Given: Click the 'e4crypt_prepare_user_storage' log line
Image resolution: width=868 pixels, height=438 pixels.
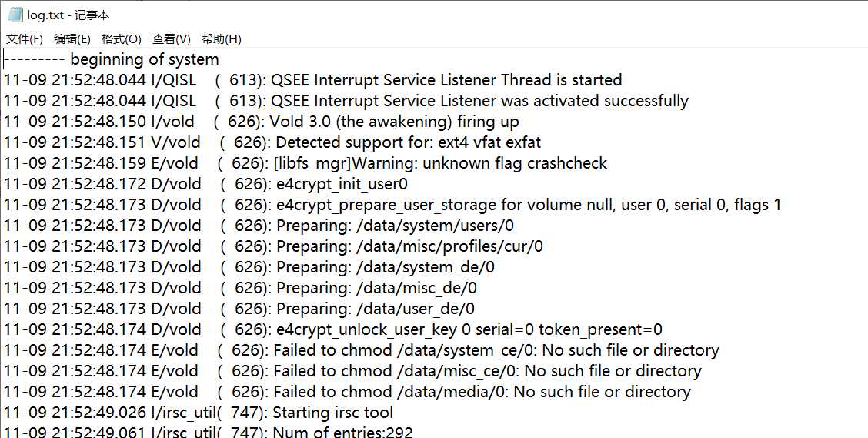Looking at the screenshot, I should [x=392, y=205].
